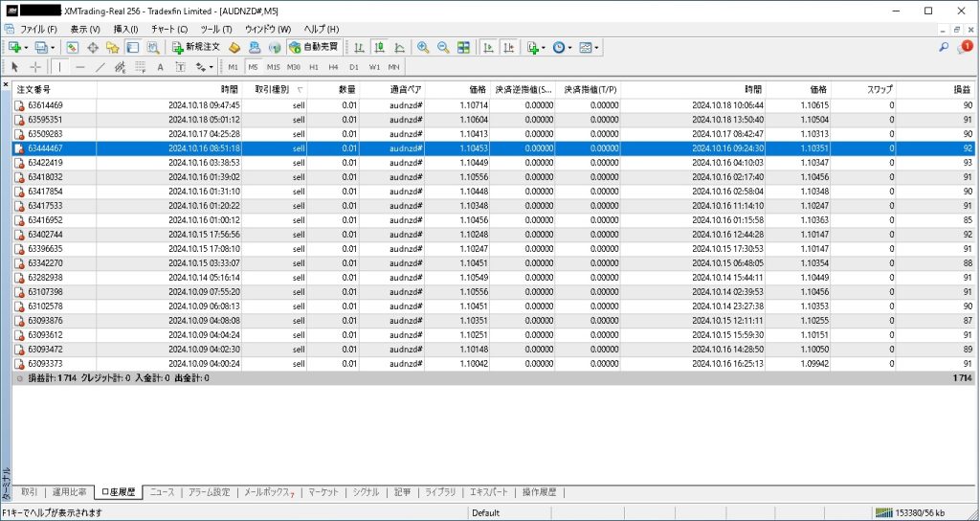Click the tile windows icon
The height and width of the screenshot is (521, 980).
click(x=464, y=47)
